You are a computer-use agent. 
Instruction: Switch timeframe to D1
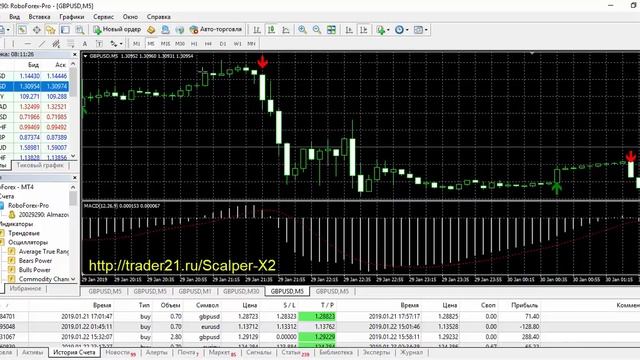(x=223, y=44)
